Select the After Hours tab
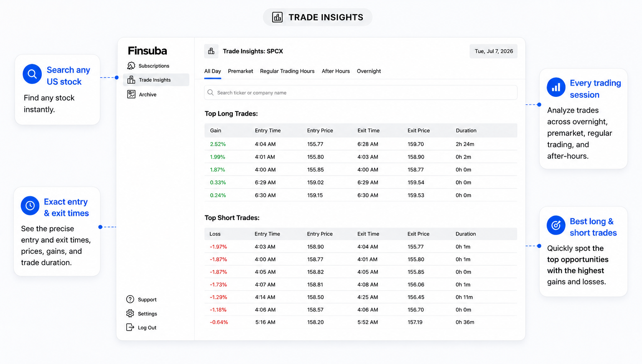This screenshot has width=642, height=364. pyautogui.click(x=336, y=71)
